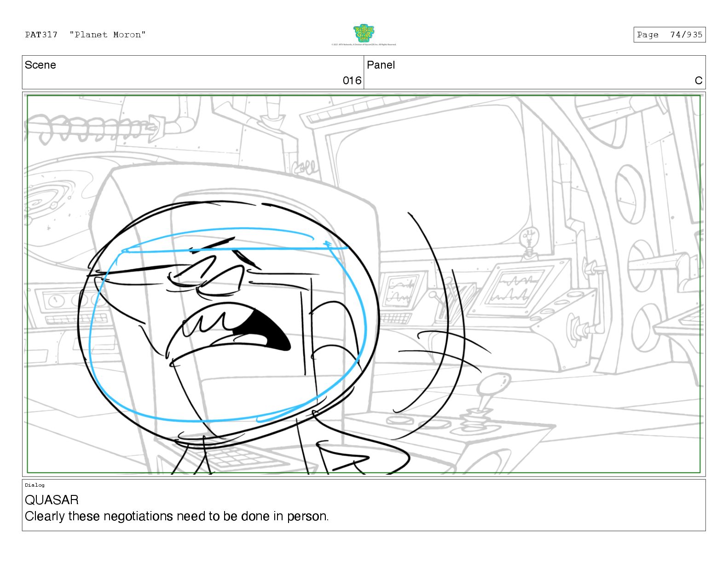Click the 'Panel' label
Screen dimensions: 728x564
click(381, 65)
